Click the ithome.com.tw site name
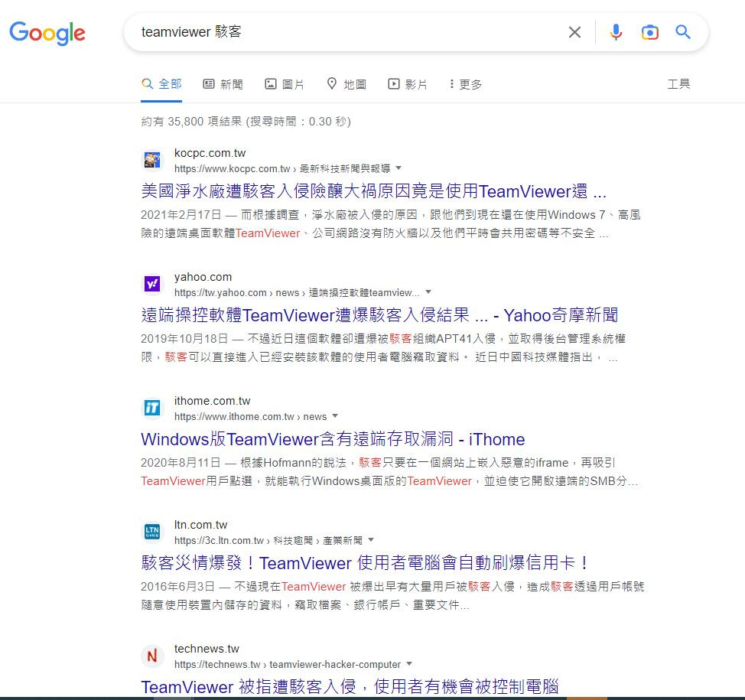 (x=212, y=401)
